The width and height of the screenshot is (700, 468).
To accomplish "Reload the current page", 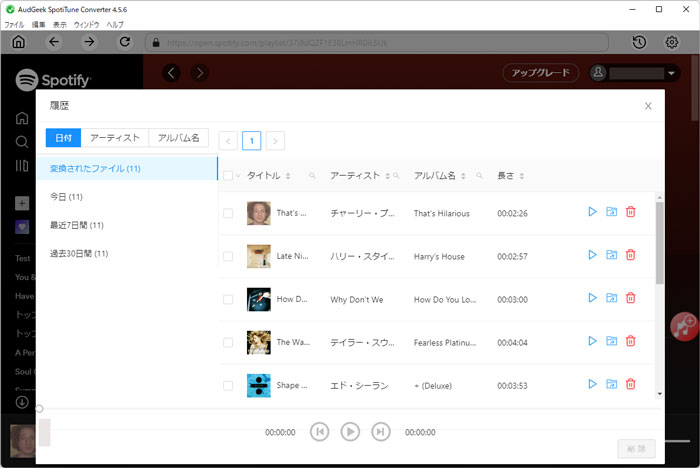I will pos(125,42).
